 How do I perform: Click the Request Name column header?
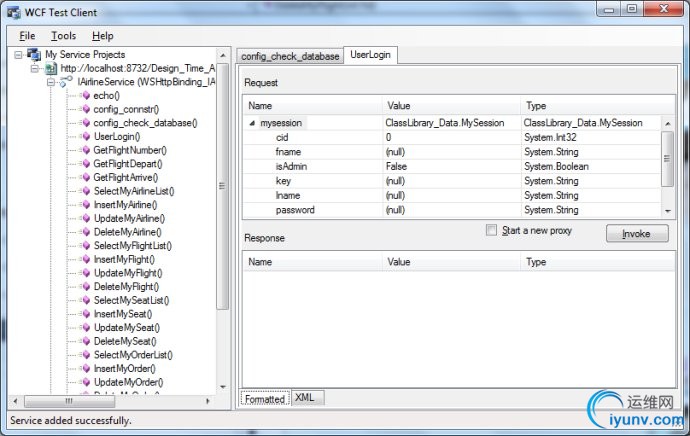[x=312, y=106]
